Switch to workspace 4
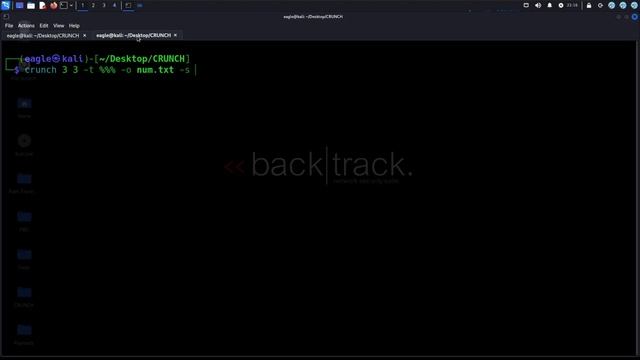 pos(114,5)
